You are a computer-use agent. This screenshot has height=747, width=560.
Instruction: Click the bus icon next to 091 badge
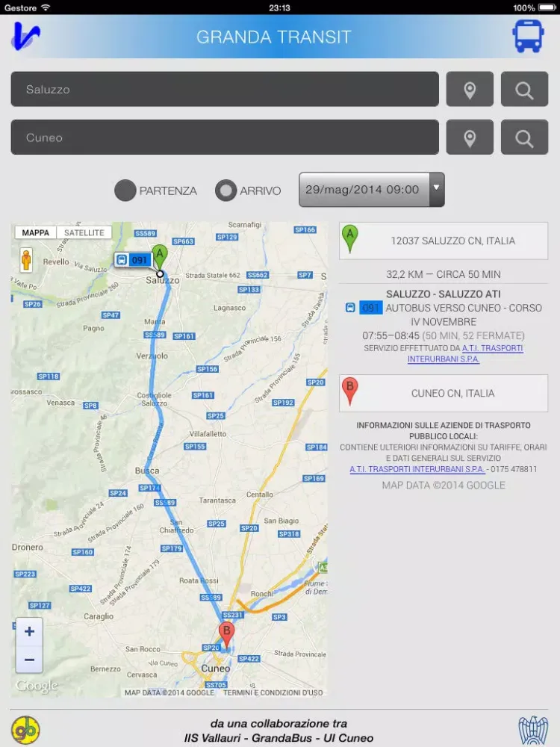coord(350,308)
